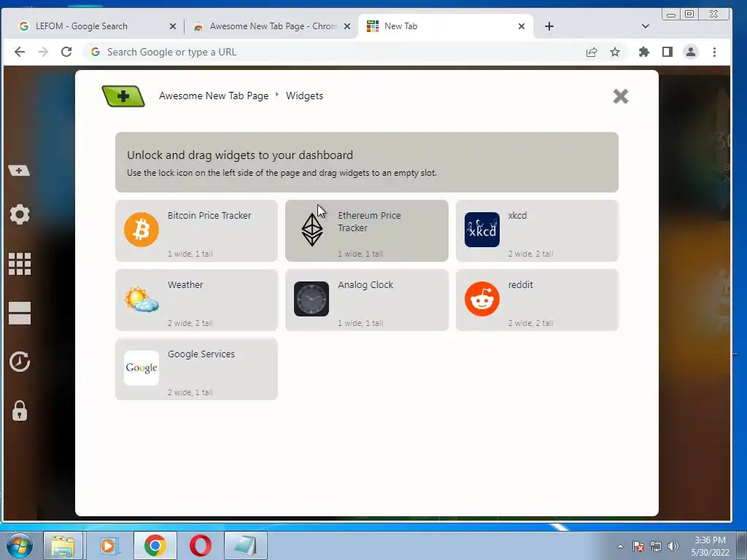Screen dimensions: 747x560
Task: Switch to Awesome New Tab Page tab
Action: (x=271, y=26)
